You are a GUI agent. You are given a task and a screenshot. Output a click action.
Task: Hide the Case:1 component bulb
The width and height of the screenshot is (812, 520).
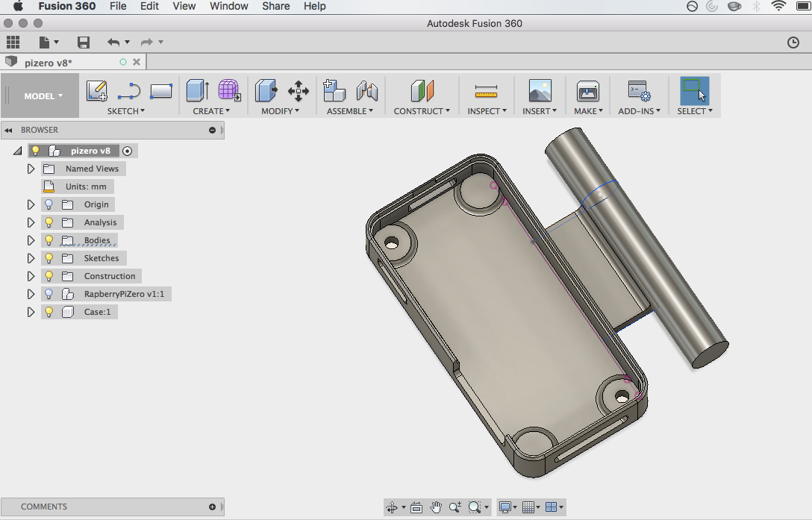pyautogui.click(x=49, y=312)
